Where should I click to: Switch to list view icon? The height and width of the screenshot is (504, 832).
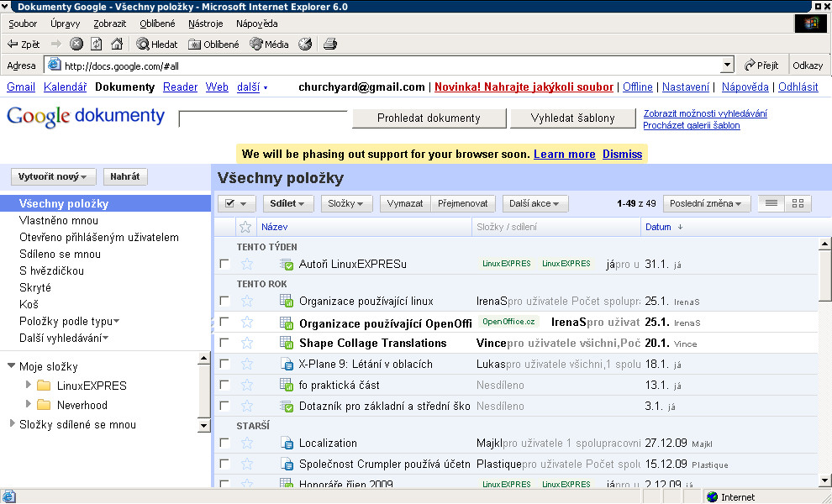pyautogui.click(x=771, y=203)
